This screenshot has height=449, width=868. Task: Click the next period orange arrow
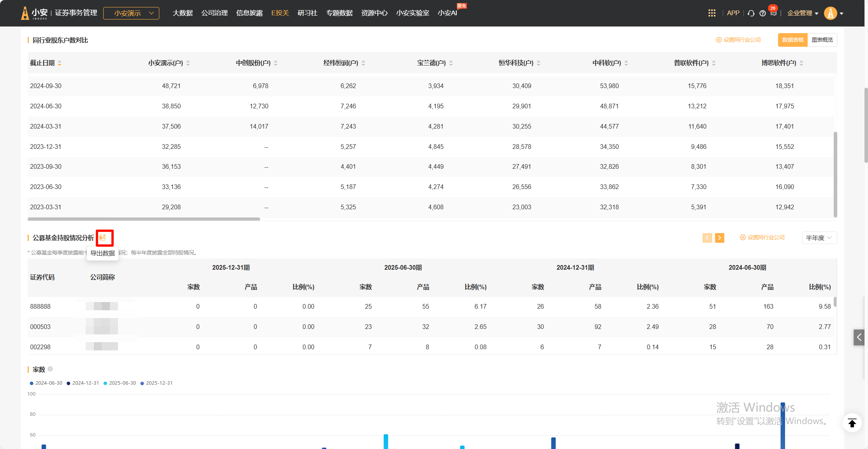720,238
